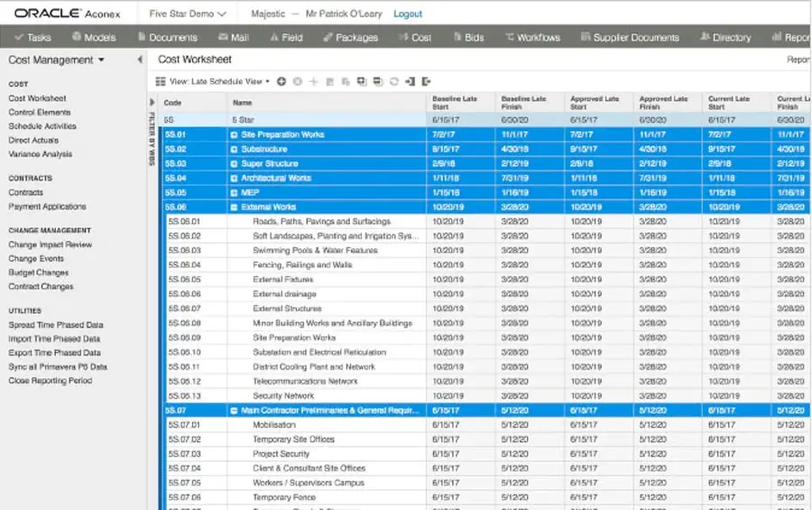
Task: Click Spread Time Phased Data utility
Action: click(x=56, y=325)
